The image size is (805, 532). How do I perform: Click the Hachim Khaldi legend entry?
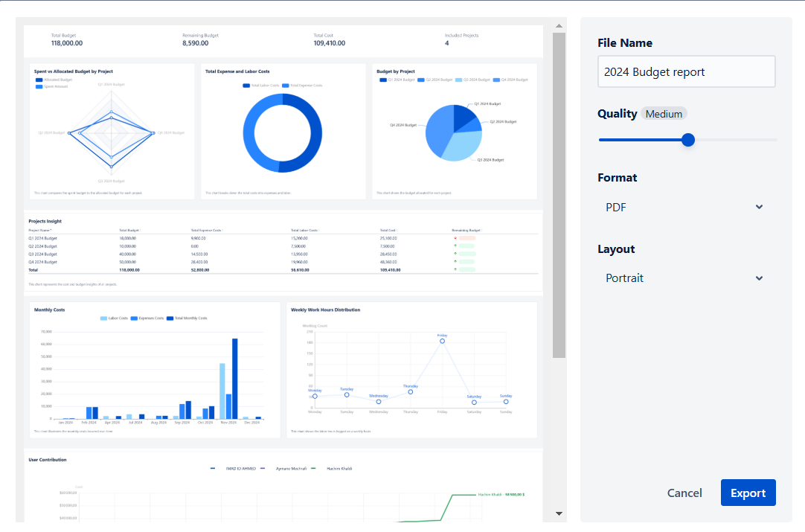(x=332, y=468)
